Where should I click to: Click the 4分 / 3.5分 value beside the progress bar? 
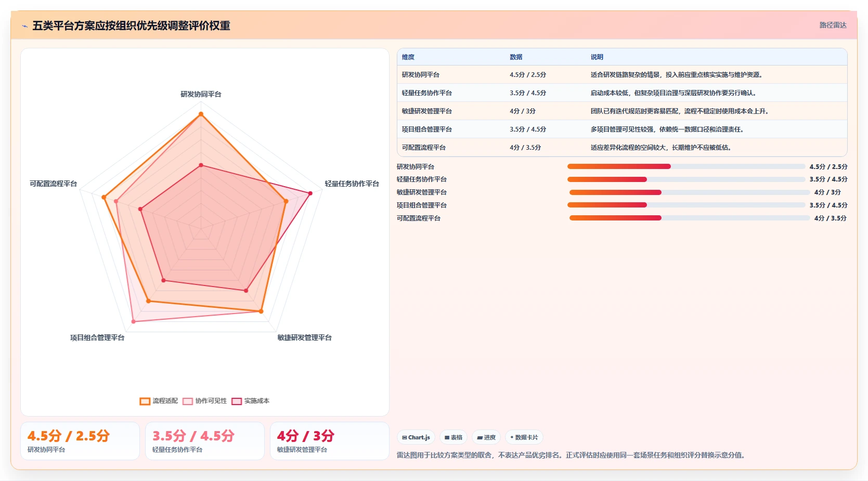click(x=831, y=218)
